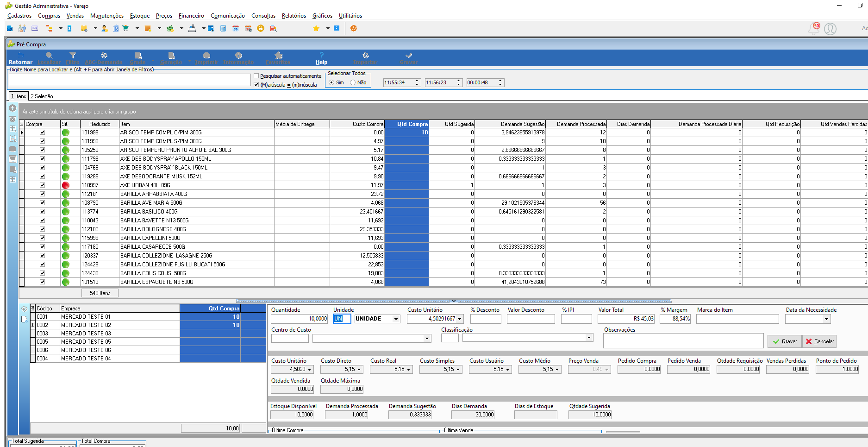Click the yellow star favorites icon
The width and height of the screenshot is (868, 447).
(316, 28)
